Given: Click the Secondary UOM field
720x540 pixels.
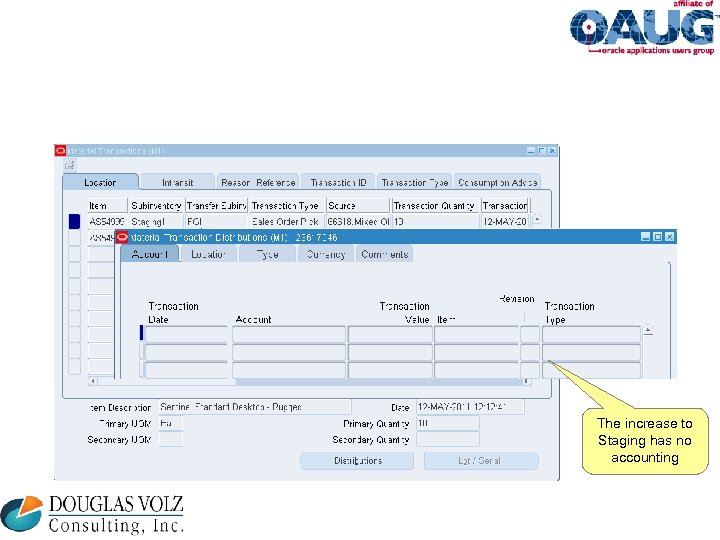Looking at the screenshot, I should 170,439.
